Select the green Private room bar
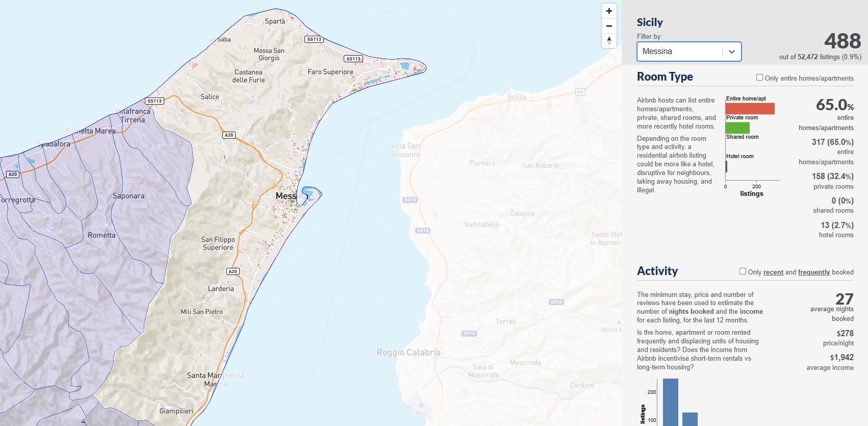 (737, 128)
